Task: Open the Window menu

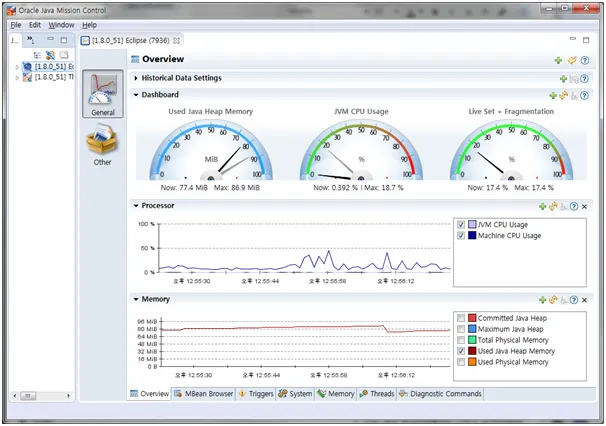Action: (x=61, y=25)
